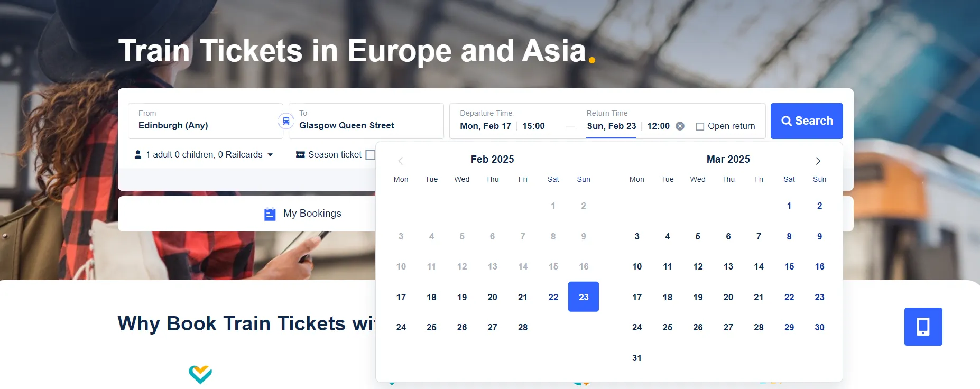
Task: Click the passenger person icon
Action: pyautogui.click(x=138, y=154)
